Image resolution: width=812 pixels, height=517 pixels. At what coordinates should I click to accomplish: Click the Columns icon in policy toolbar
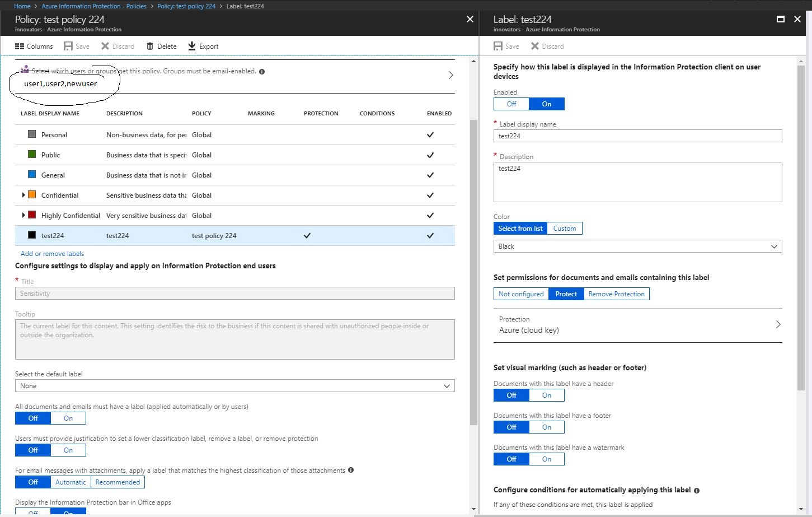coord(20,46)
